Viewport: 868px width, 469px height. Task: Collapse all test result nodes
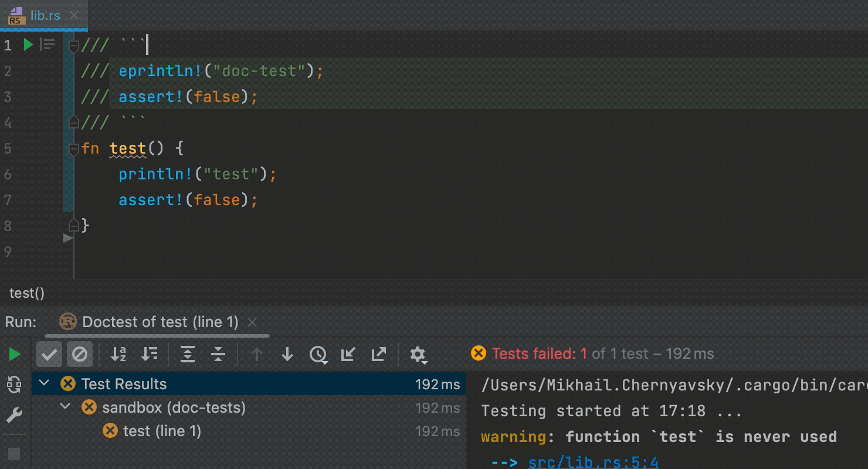(x=218, y=354)
